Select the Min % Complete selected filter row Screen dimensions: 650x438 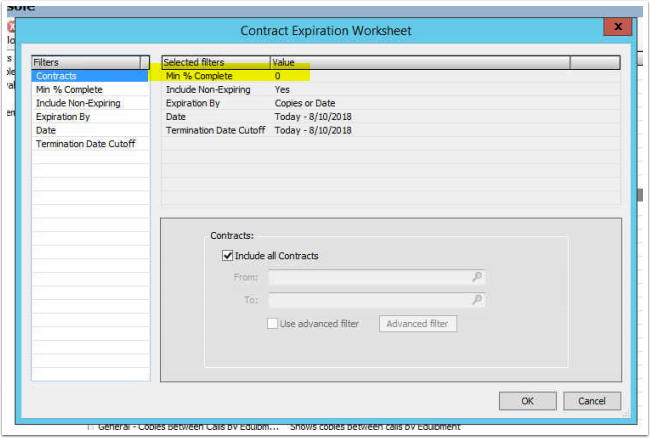(x=391, y=76)
